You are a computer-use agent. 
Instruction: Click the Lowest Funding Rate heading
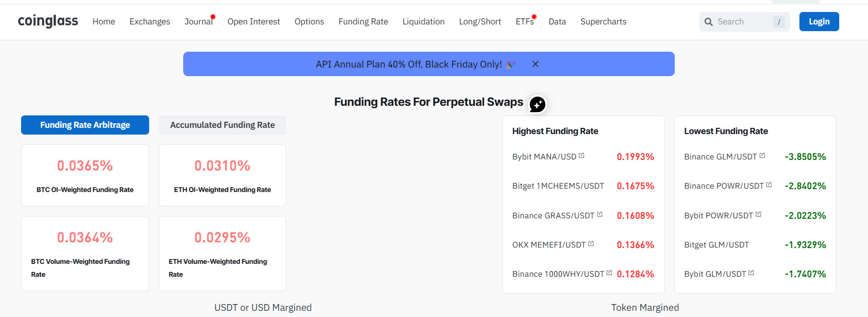726,131
